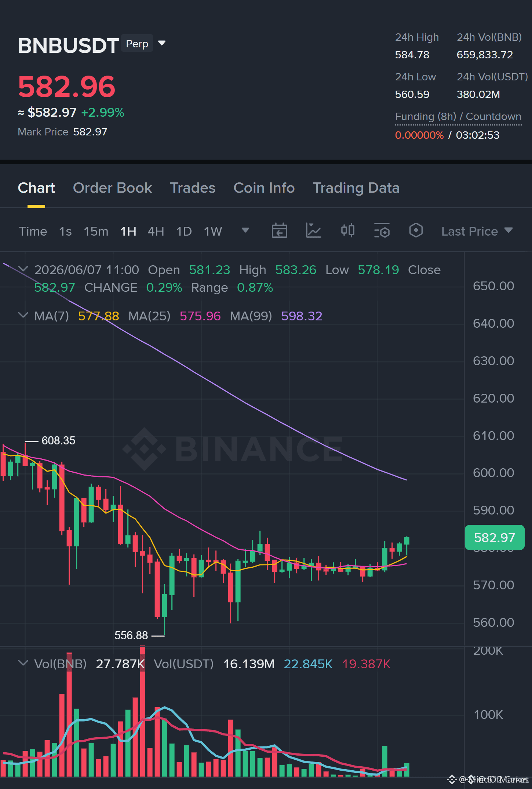The image size is (532, 789).
Task: Click the 650.00 price axis label
Action: [493, 286]
